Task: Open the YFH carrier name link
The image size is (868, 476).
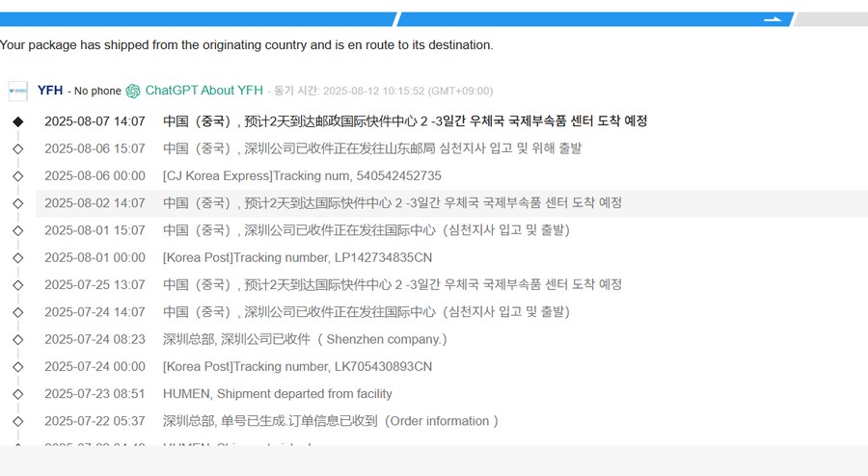Action: tap(50, 91)
